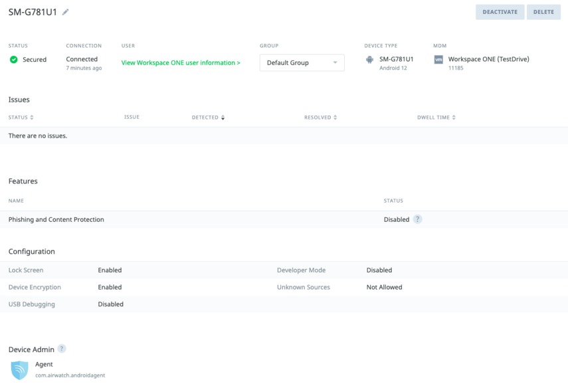
Task: Select the Phishing and Content Protection row
Action: click(56, 219)
